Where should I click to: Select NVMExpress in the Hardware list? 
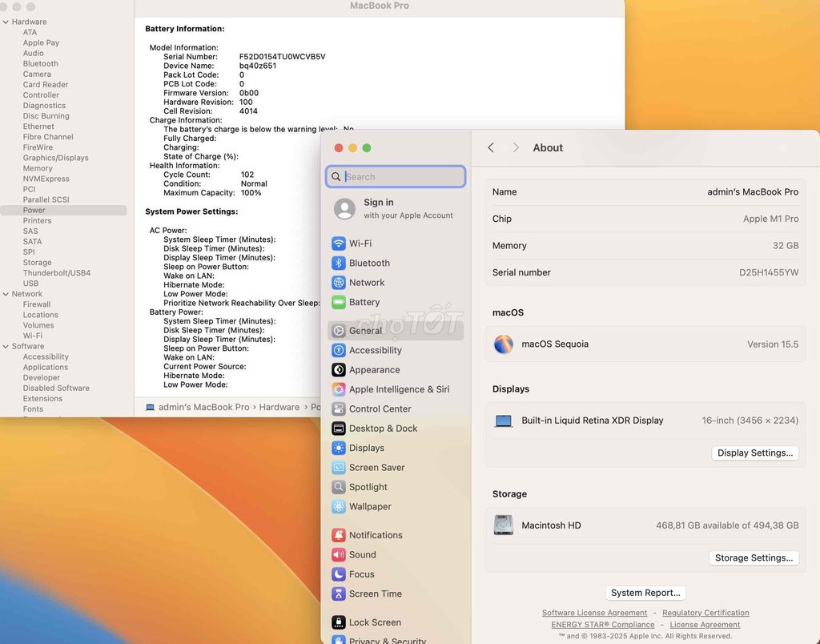coord(46,179)
